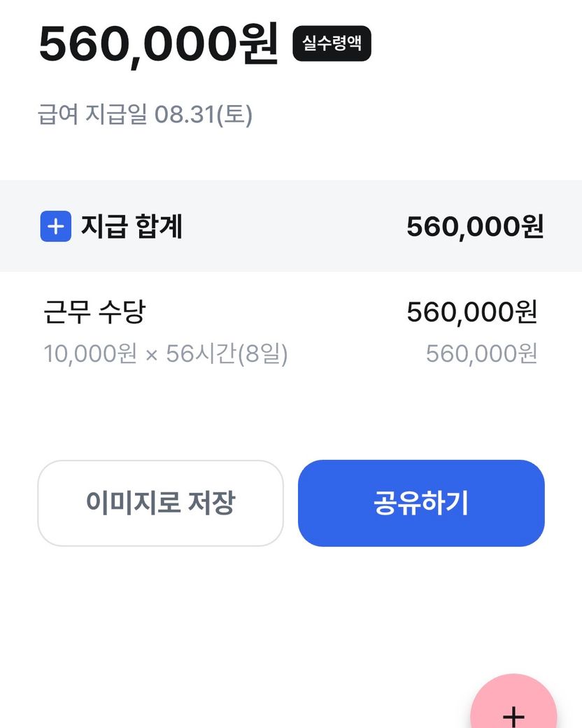This screenshot has height=728, width=582.
Task: Select the 08.31 pay date
Action: [x=185, y=114]
